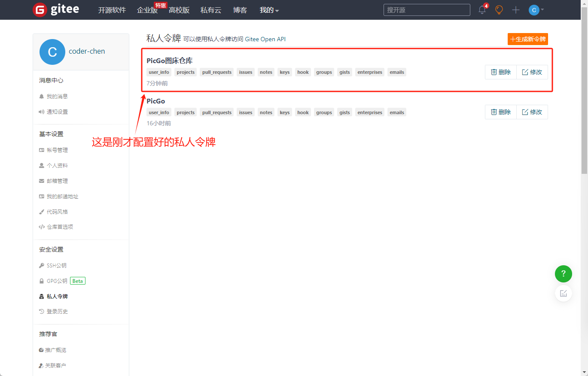Click the Gitee logo

pyautogui.click(x=56, y=10)
